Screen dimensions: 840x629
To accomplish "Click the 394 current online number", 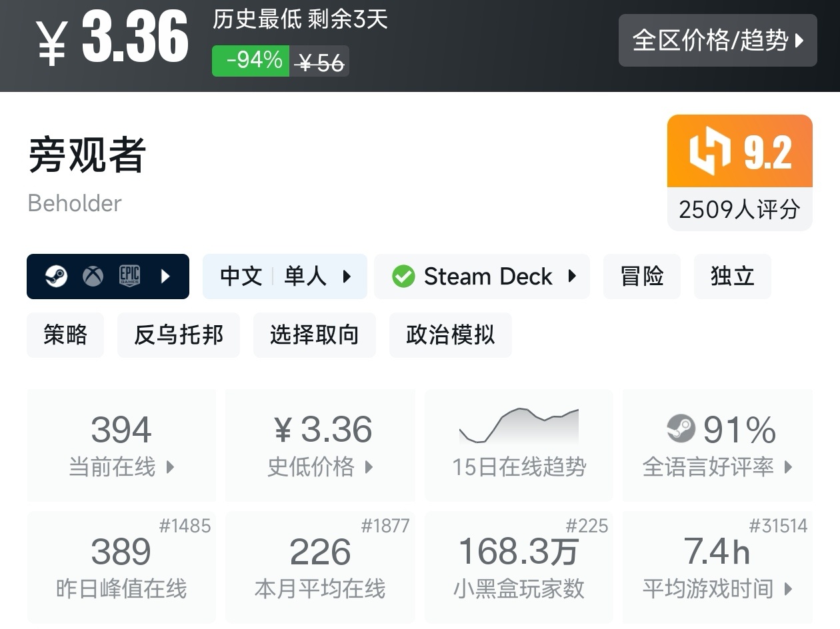I will (x=121, y=430).
